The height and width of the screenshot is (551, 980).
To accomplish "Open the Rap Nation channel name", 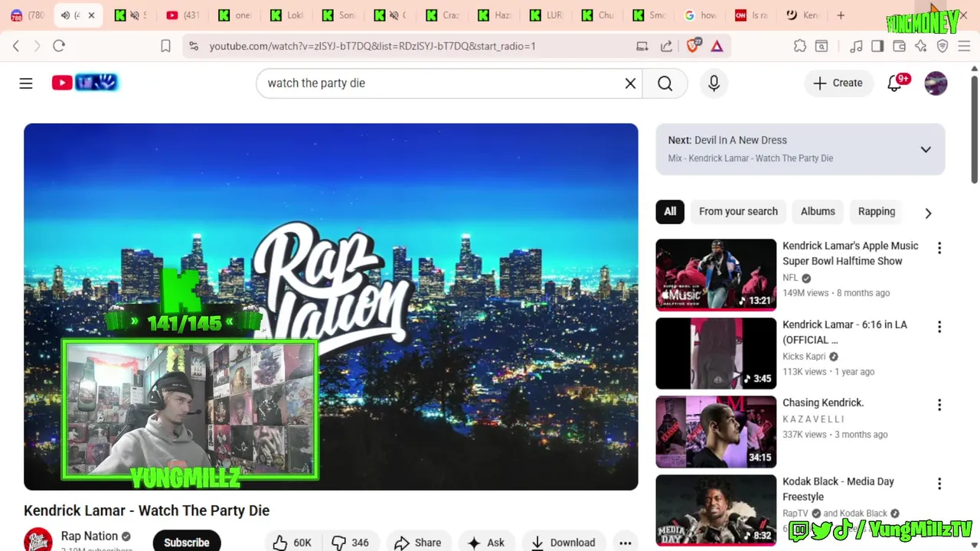I will 90,536.
